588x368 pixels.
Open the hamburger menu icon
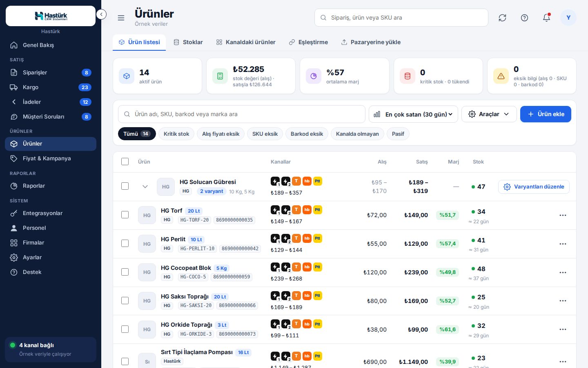click(121, 18)
